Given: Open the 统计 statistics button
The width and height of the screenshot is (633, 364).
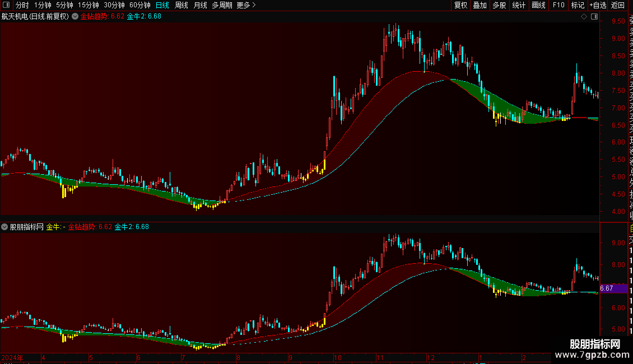Looking at the screenshot, I should pyautogui.click(x=519, y=5).
